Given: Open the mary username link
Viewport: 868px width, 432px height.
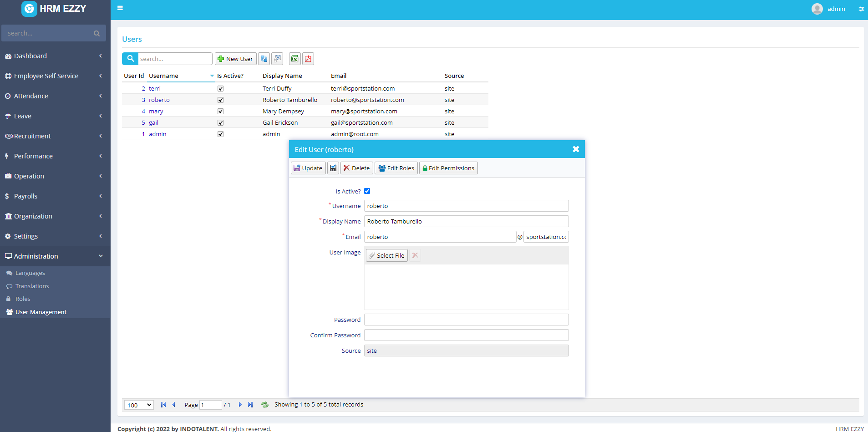Looking at the screenshot, I should point(156,112).
